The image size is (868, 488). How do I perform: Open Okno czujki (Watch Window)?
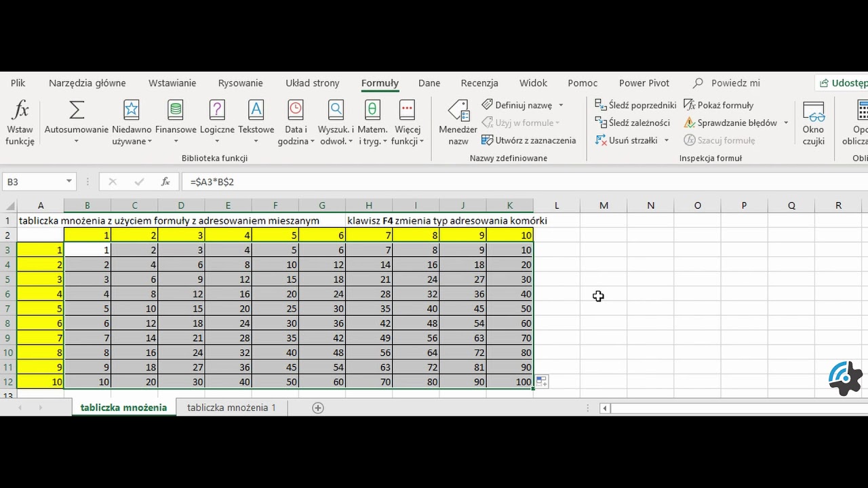(x=813, y=123)
